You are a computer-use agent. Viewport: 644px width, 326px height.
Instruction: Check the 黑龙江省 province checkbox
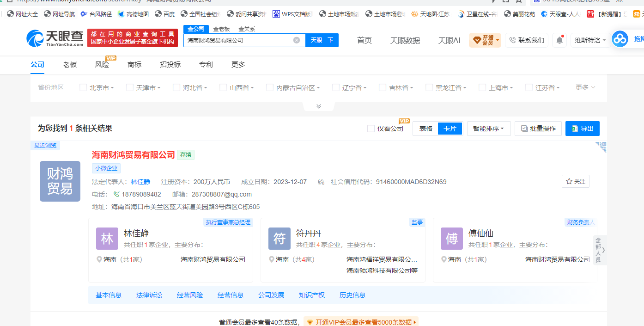click(429, 87)
